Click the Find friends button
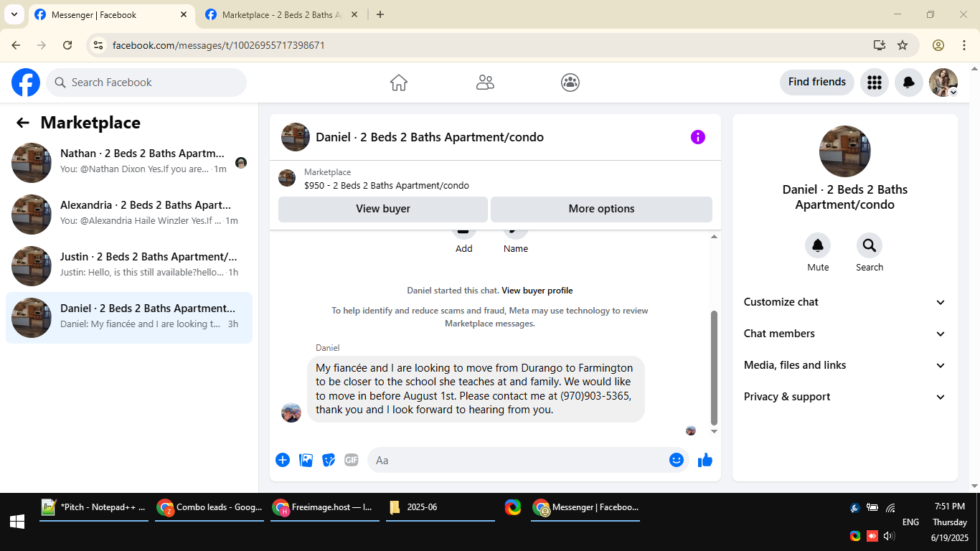Viewport: 980px width, 551px height. 817,82
